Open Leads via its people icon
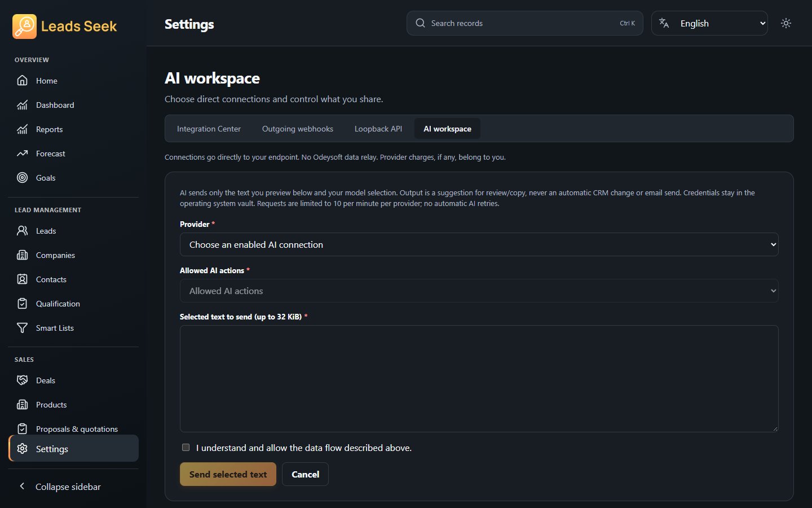The width and height of the screenshot is (812, 508). [x=22, y=231]
